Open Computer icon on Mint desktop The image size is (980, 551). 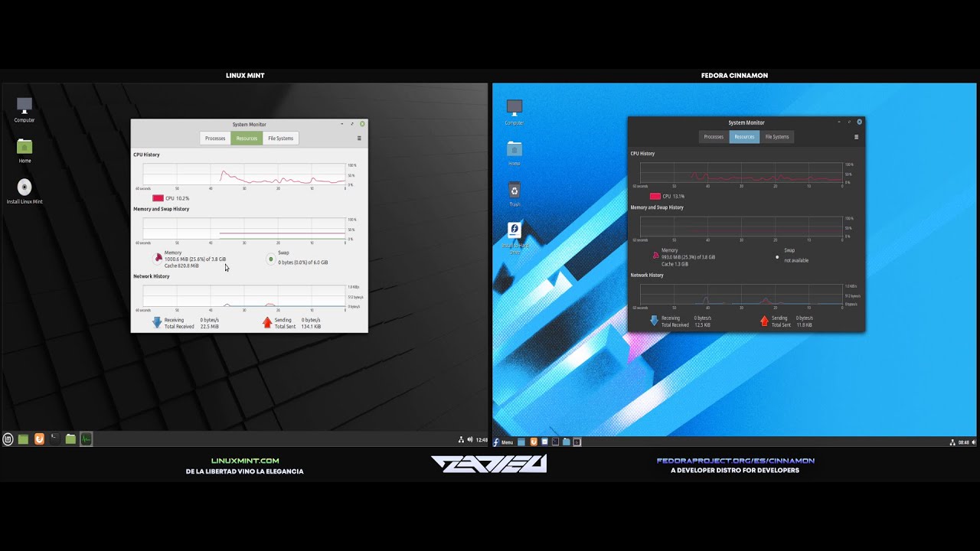pos(24,109)
